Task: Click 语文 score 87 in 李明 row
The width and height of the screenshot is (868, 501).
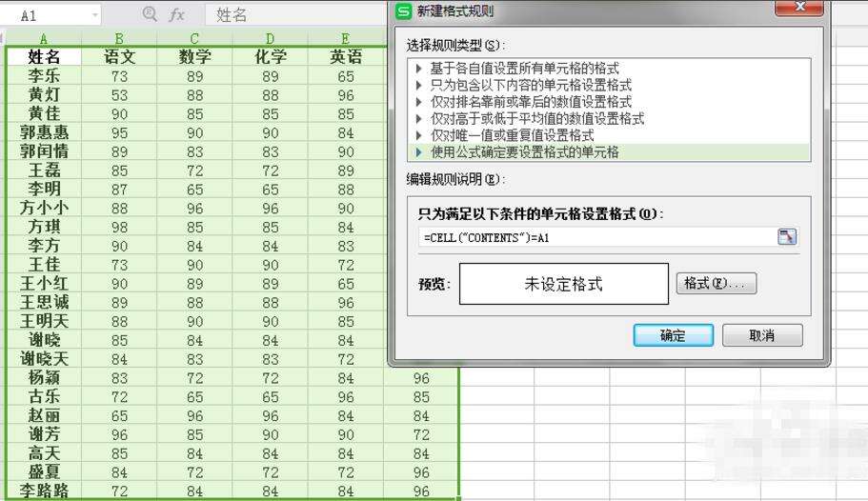Action: [x=119, y=190]
